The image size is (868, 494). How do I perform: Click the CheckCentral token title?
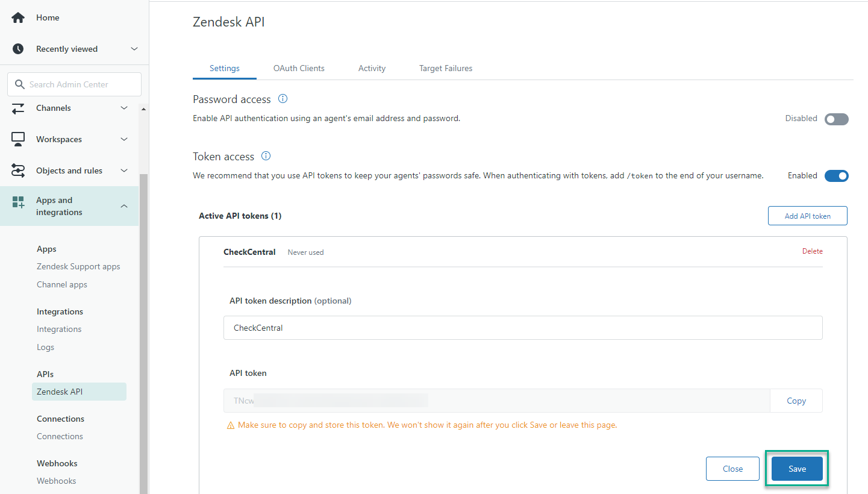pyautogui.click(x=249, y=252)
